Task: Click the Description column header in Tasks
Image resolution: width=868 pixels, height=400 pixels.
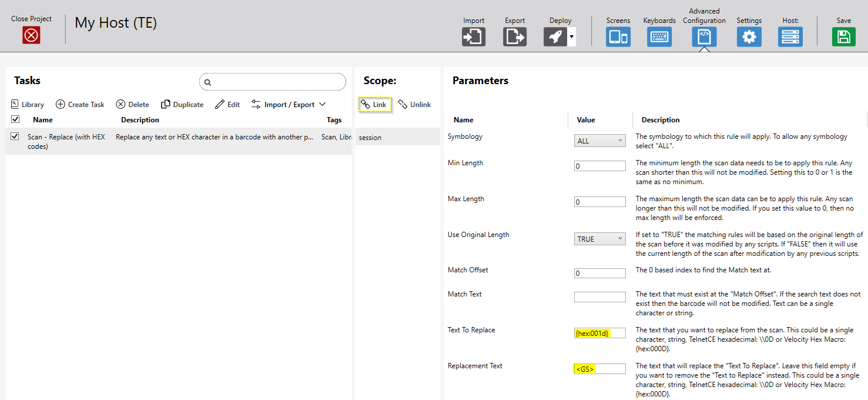Action: [140, 120]
